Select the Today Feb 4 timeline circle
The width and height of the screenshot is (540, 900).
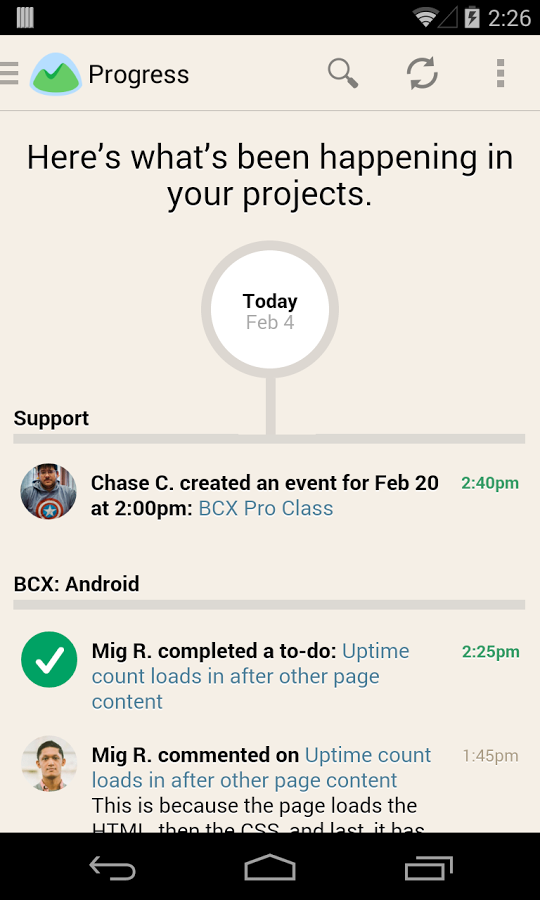click(270, 309)
